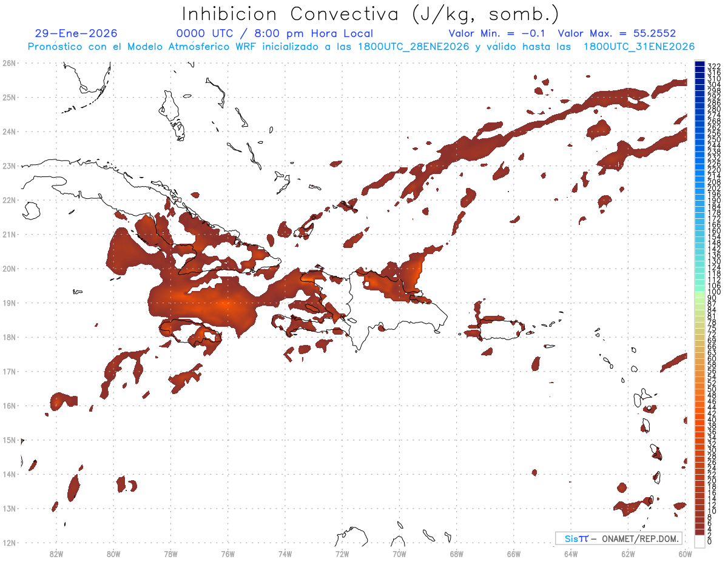This screenshot has height=562, width=728.
Task: Click the "13N" latitude label
Action: [x=9, y=508]
